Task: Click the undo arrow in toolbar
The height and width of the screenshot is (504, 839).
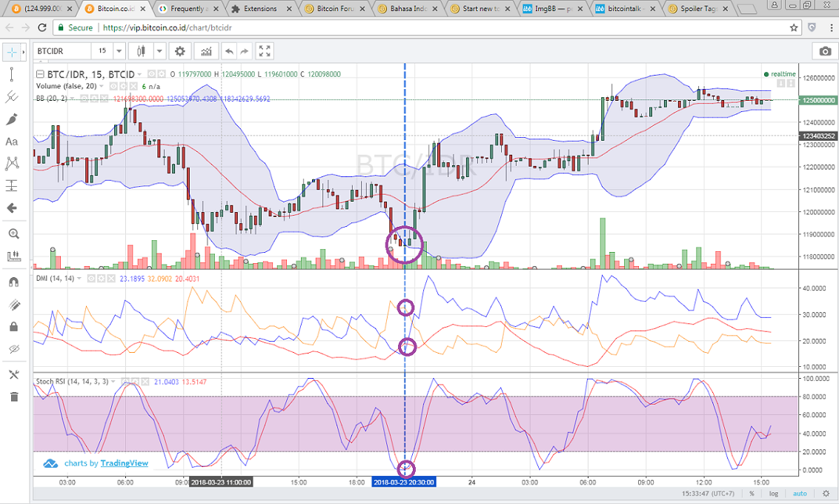Action: click(229, 51)
